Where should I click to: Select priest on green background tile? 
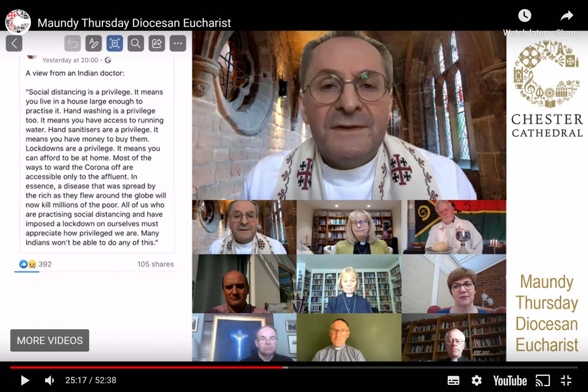[349, 337]
